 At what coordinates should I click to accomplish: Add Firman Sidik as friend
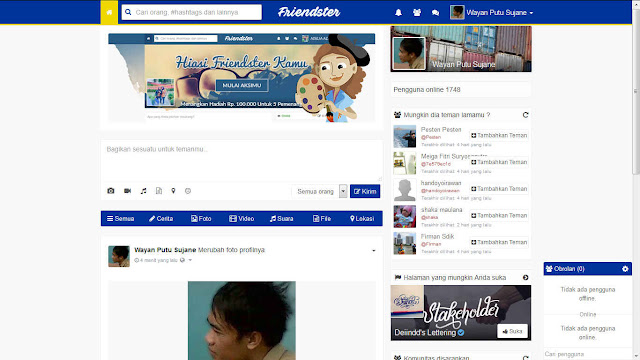[499, 242]
